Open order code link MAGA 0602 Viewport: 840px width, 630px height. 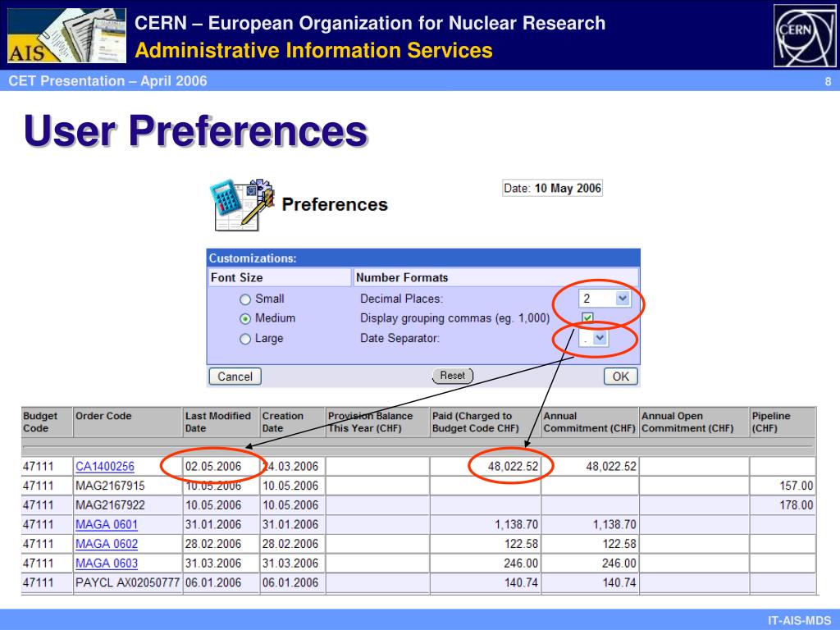(x=107, y=544)
